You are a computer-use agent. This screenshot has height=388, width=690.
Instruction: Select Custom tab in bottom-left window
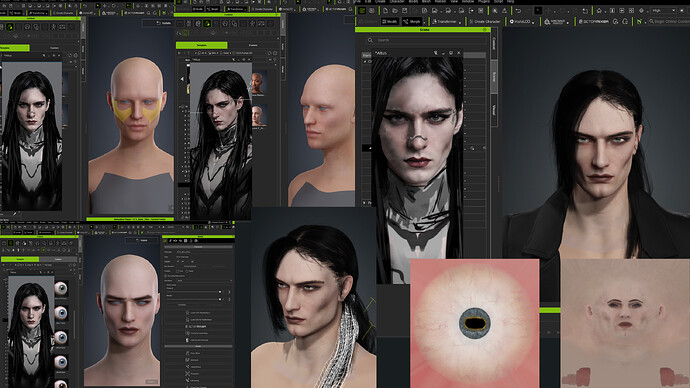(x=59, y=260)
